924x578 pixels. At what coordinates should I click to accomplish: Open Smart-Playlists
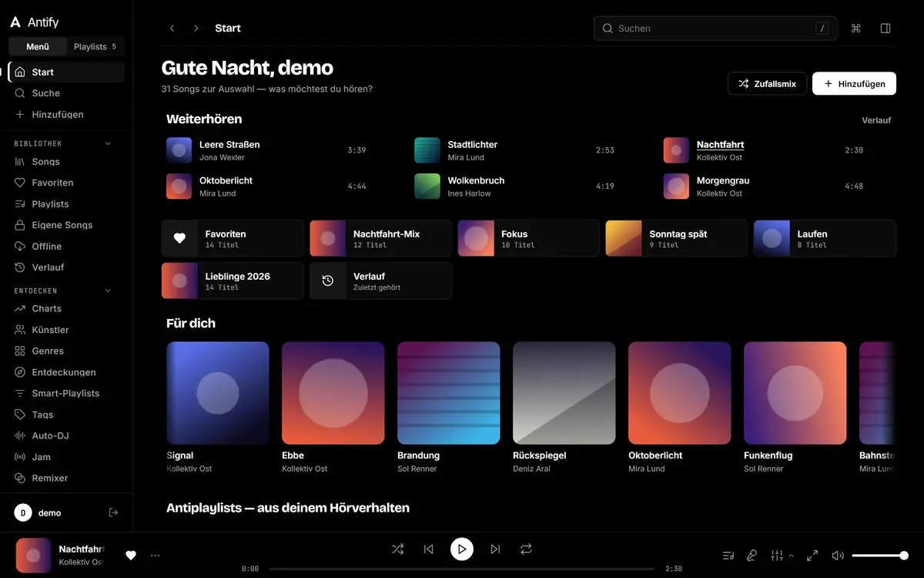[66, 393]
